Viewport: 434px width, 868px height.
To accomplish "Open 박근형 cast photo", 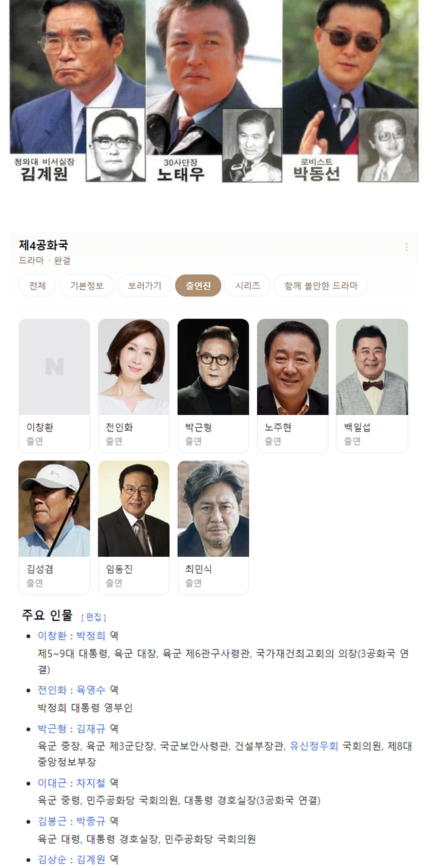I will point(213,367).
